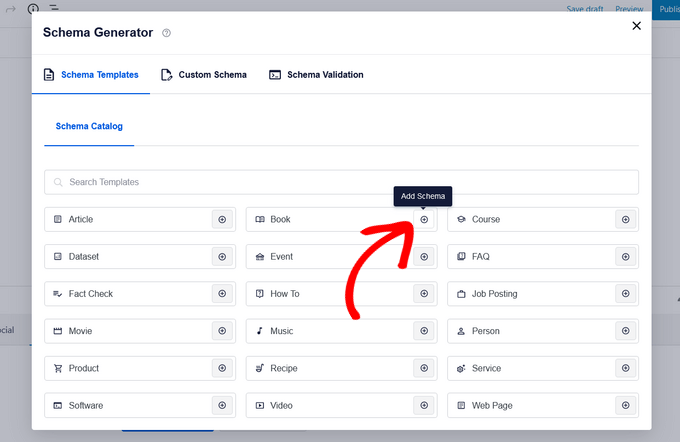The height and width of the screenshot is (442, 680).
Task: Select the Schema Catalog sub-tab
Action: 89,127
